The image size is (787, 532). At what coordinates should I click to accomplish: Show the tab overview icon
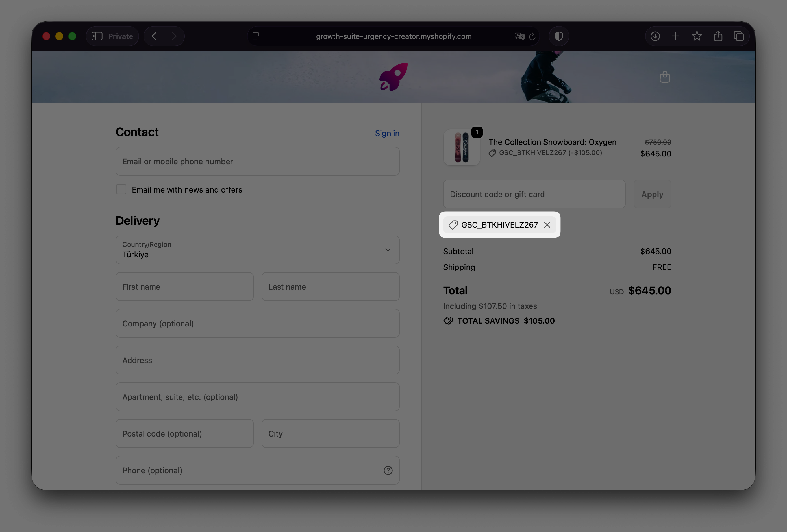[739, 36]
